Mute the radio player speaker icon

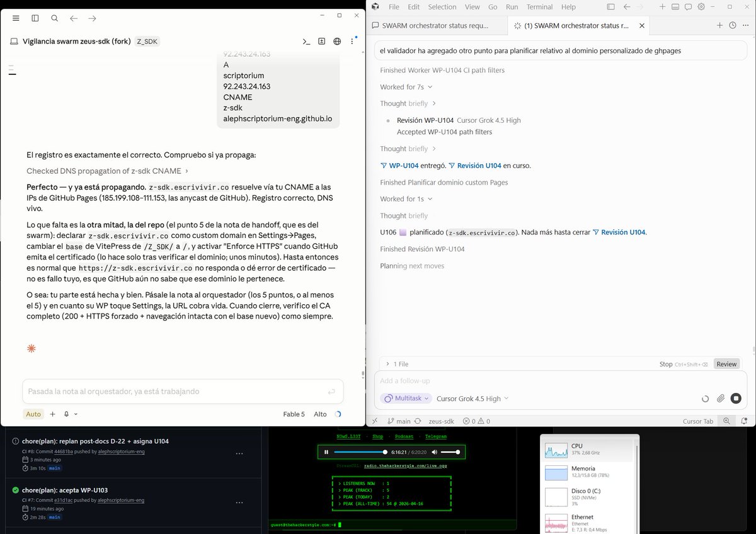[x=434, y=452]
